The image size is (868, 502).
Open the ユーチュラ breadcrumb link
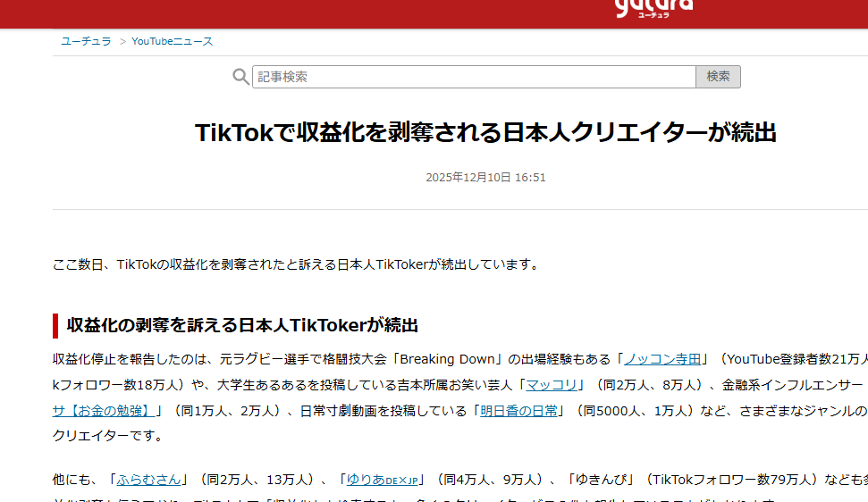86,41
